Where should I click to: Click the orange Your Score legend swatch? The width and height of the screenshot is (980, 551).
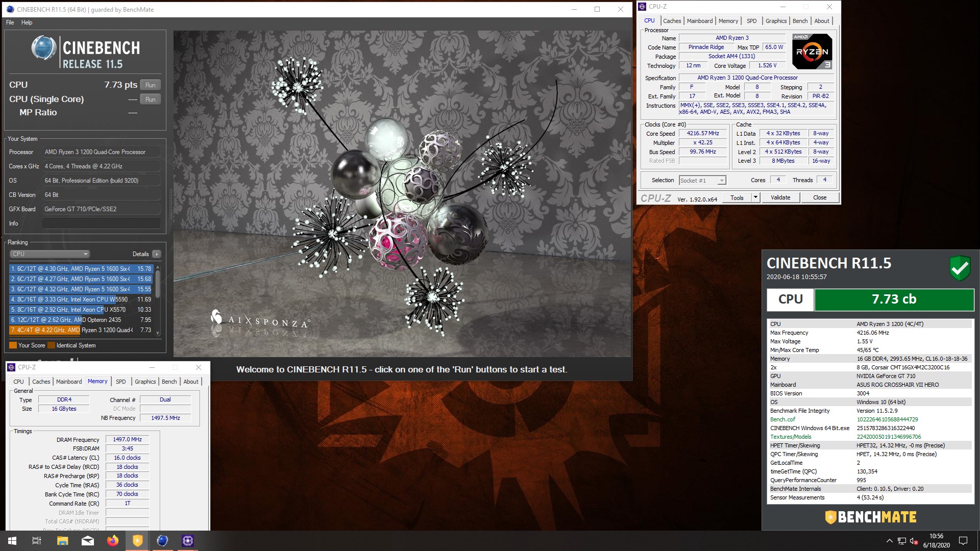point(13,345)
